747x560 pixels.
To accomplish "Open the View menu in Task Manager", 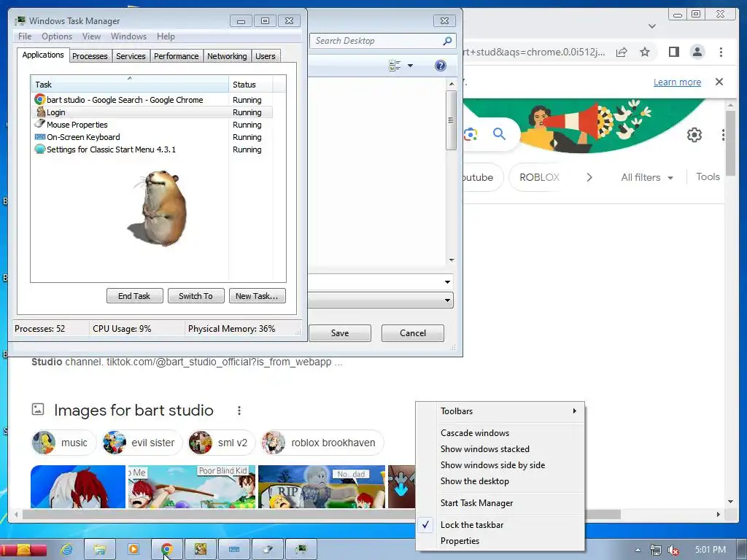I will [91, 36].
